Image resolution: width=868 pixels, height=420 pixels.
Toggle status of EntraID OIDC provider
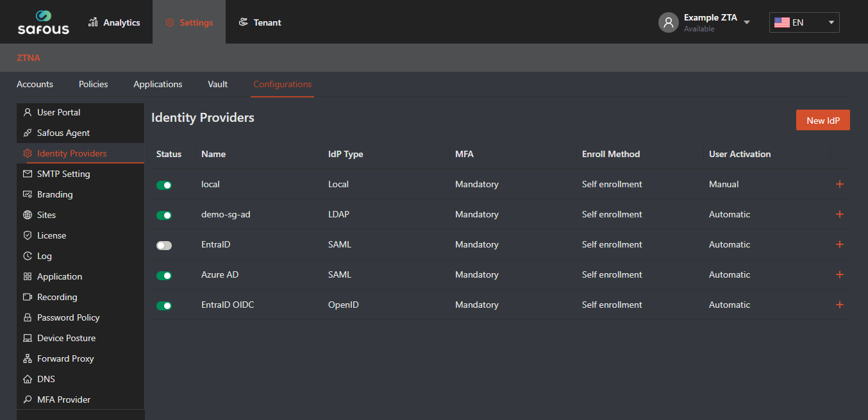pos(164,305)
